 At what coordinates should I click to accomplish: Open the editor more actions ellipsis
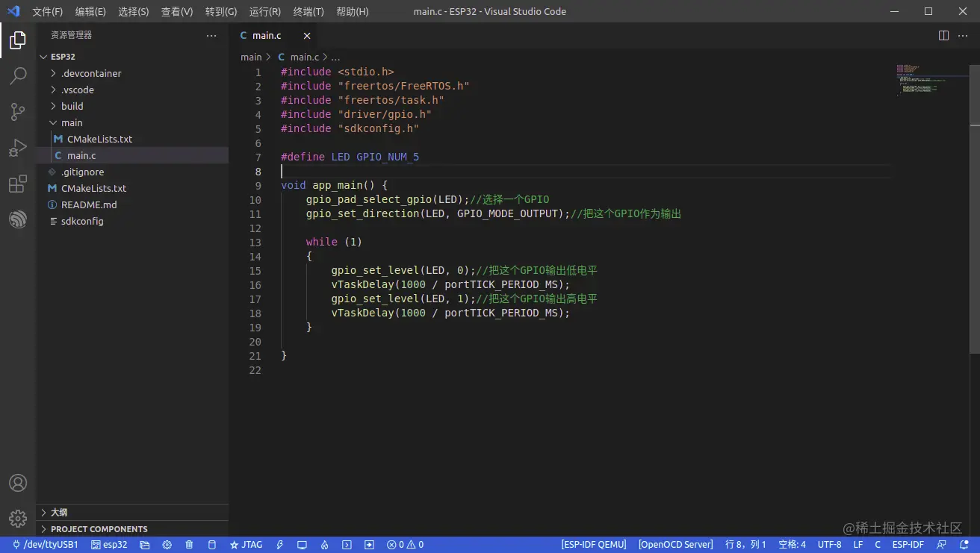coord(963,35)
